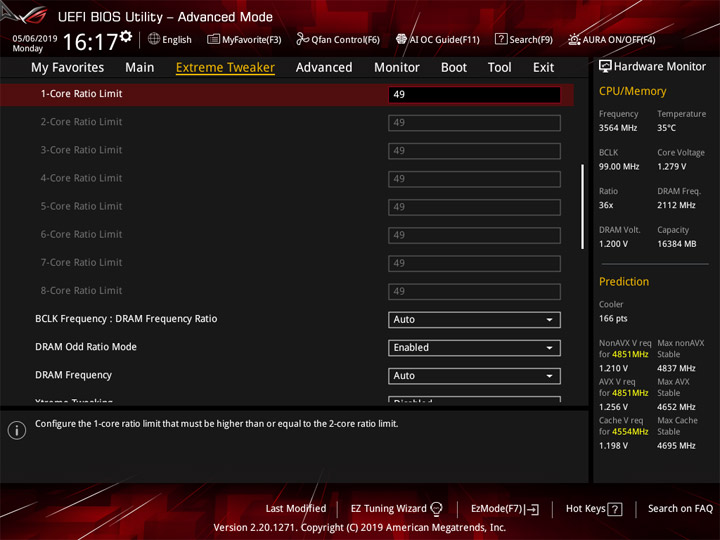Click the 4554MHz cache frequency text

630,432
